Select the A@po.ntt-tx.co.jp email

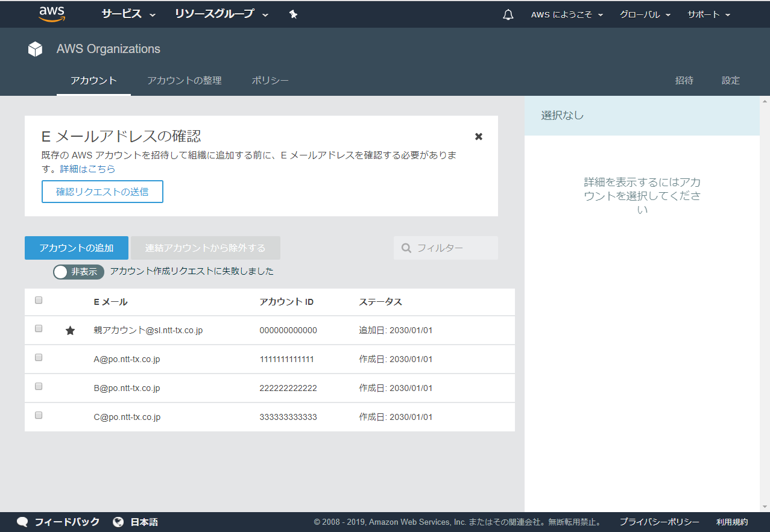point(127,359)
